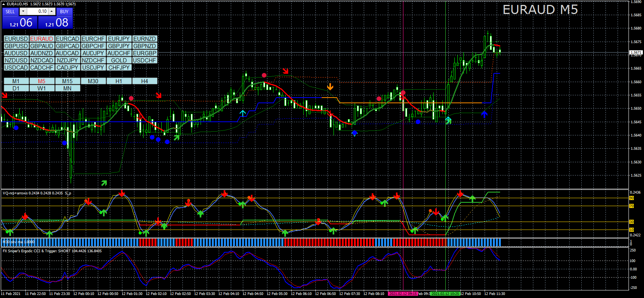Image resolution: width=644 pixels, height=298 pixels.
Task: Open AUDJPY pair chart
Action: coord(93,53)
